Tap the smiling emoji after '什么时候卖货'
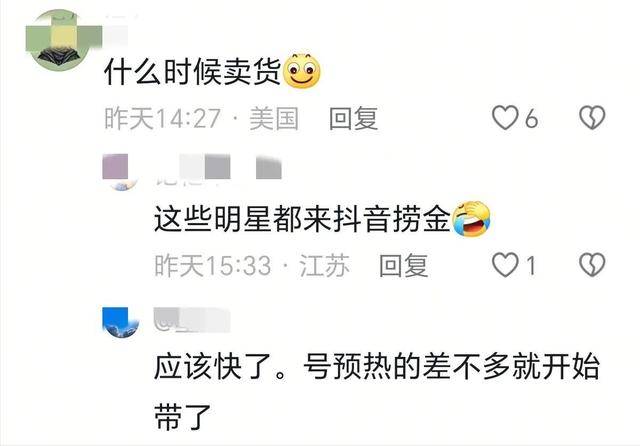Image resolution: width=640 pixels, height=446 pixels. click(302, 71)
